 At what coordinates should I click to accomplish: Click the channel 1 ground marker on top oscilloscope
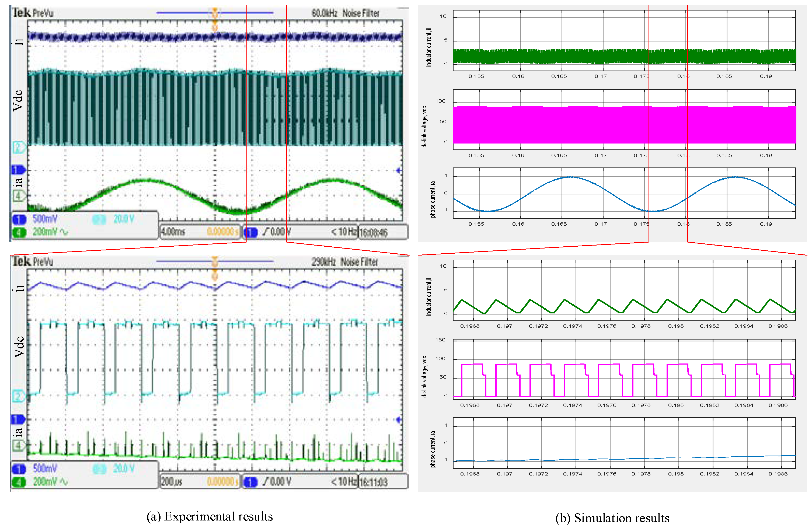(x=18, y=170)
